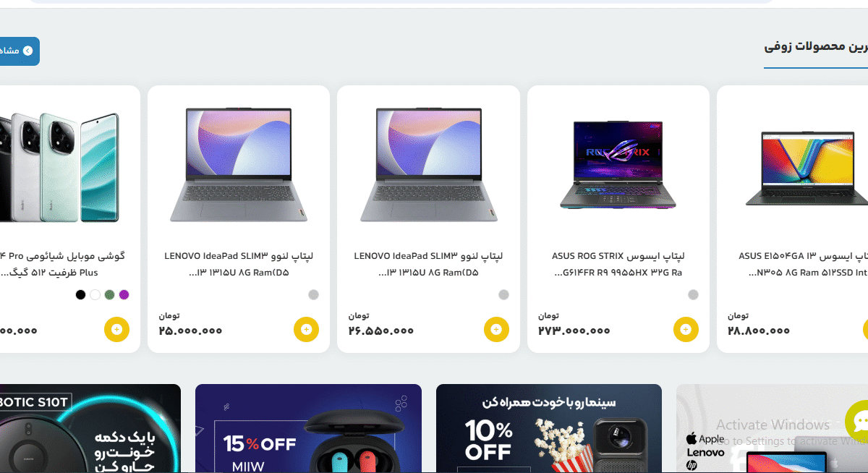Viewport: 868px width, 473px height.
Task: Add 25,000,000 Lenovo IdeaPad to cart
Action: point(306,329)
